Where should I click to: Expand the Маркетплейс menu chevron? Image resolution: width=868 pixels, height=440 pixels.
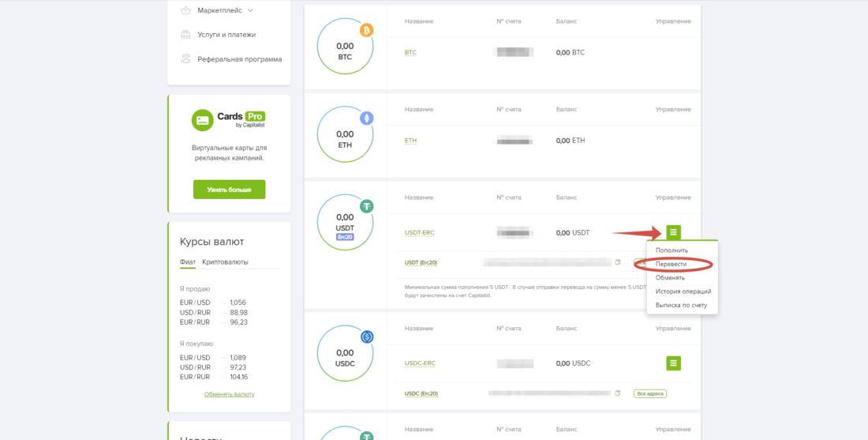pos(250,10)
